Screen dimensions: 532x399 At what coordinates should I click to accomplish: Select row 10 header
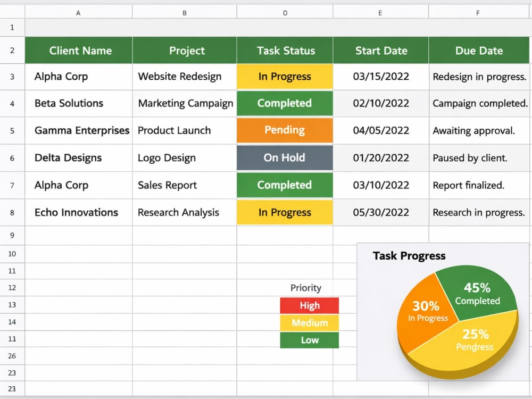pyautogui.click(x=12, y=254)
